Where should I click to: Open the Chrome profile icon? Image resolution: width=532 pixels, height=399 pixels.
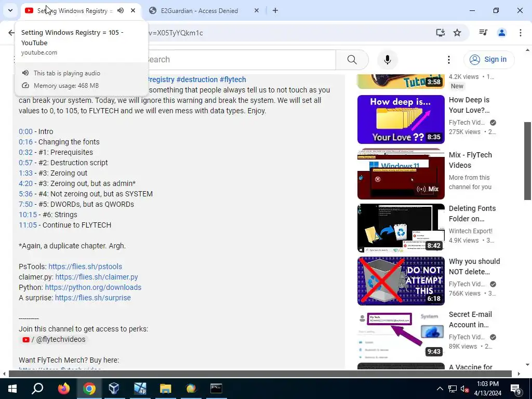[x=502, y=33]
